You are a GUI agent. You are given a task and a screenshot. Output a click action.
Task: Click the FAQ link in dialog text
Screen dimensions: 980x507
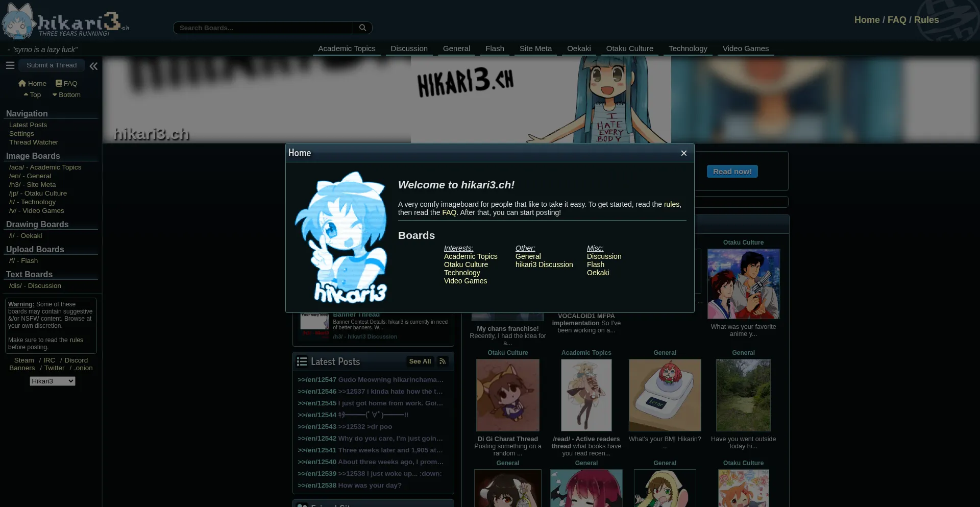click(x=449, y=212)
